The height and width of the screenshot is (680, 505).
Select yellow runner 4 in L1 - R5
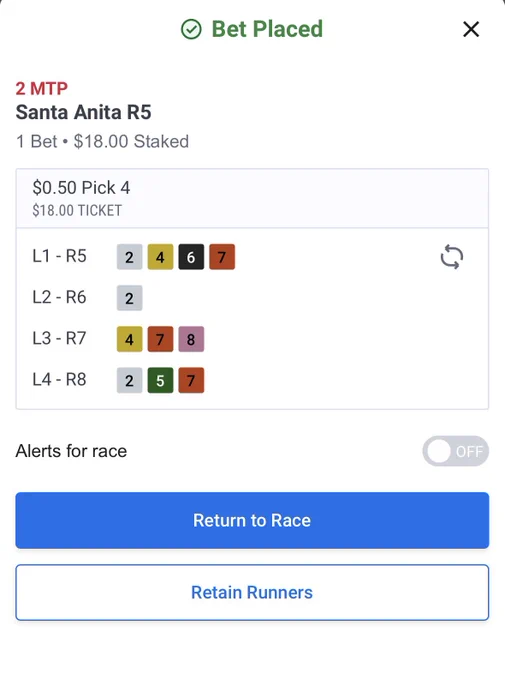pos(160,257)
